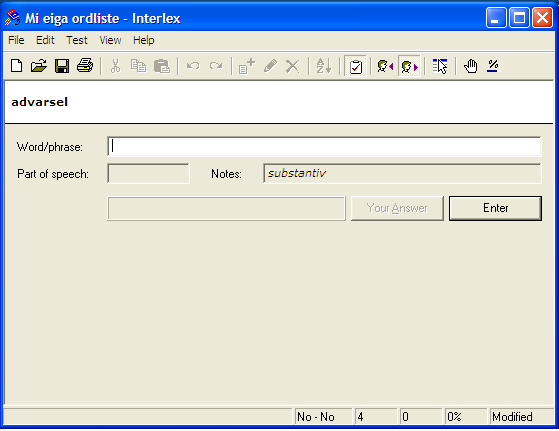Click the Paste clipboard icon
The image size is (559, 431).
point(161,66)
